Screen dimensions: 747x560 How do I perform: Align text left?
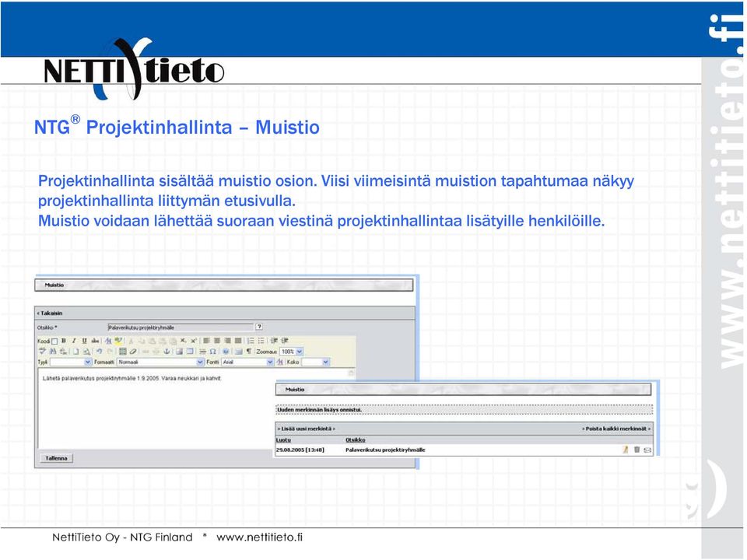click(x=206, y=341)
